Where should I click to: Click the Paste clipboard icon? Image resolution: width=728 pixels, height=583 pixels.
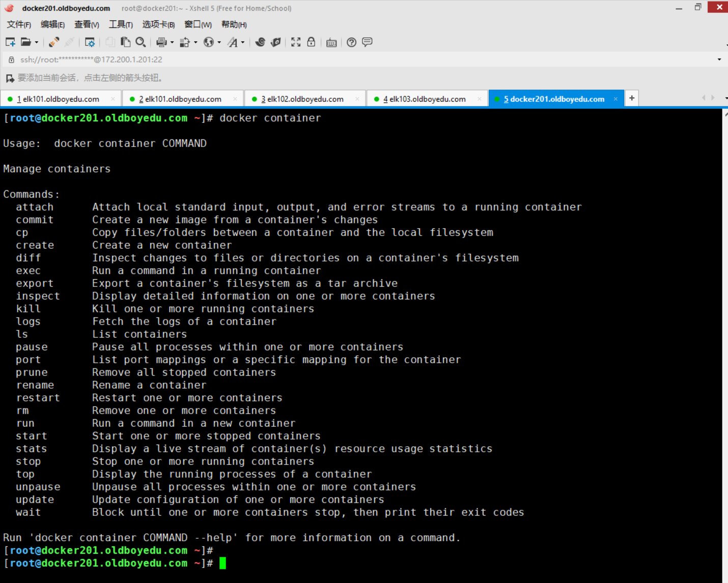click(x=125, y=42)
